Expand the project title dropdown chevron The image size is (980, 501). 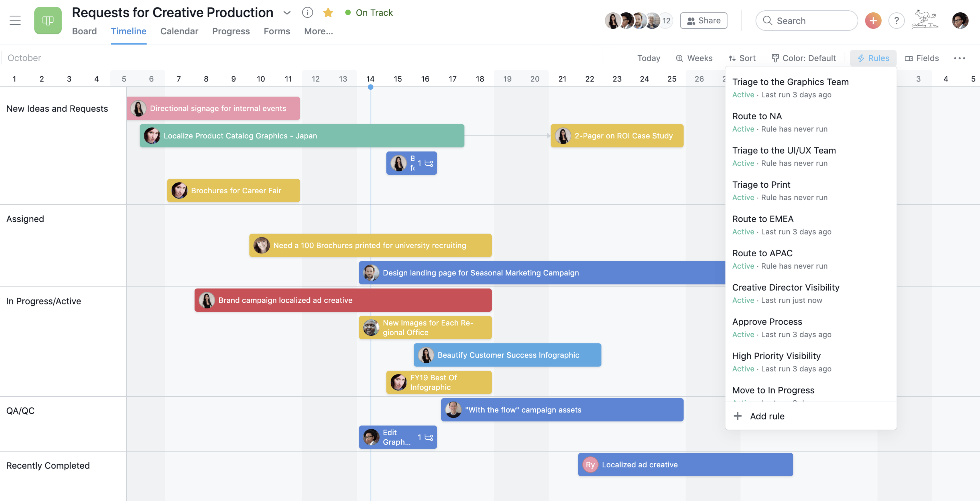(287, 13)
